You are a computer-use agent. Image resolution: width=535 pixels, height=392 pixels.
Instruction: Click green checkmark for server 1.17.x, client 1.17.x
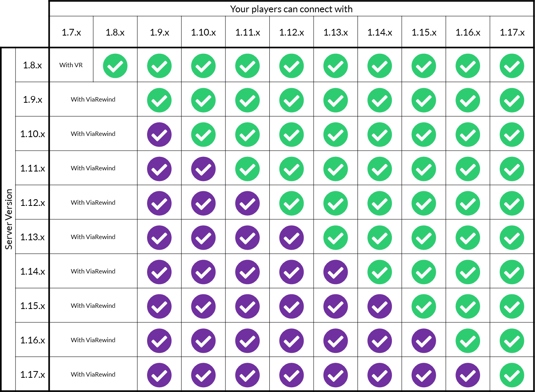pyautogui.click(x=512, y=375)
